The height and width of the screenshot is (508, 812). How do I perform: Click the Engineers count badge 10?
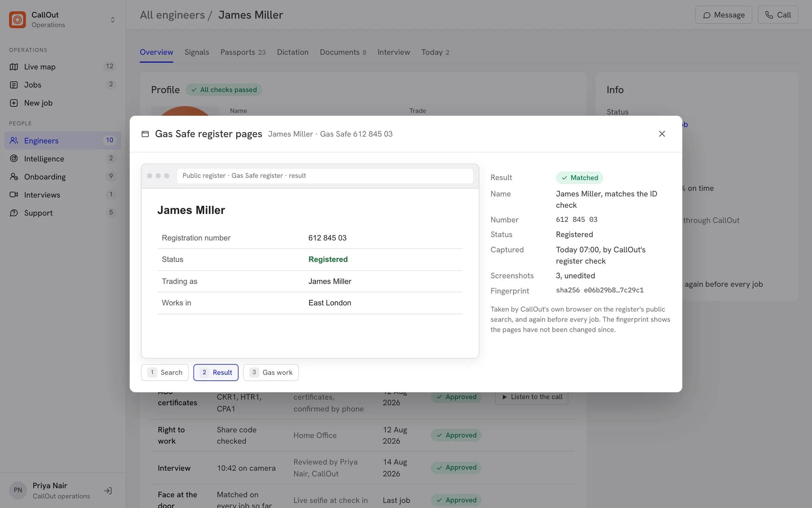click(x=110, y=140)
